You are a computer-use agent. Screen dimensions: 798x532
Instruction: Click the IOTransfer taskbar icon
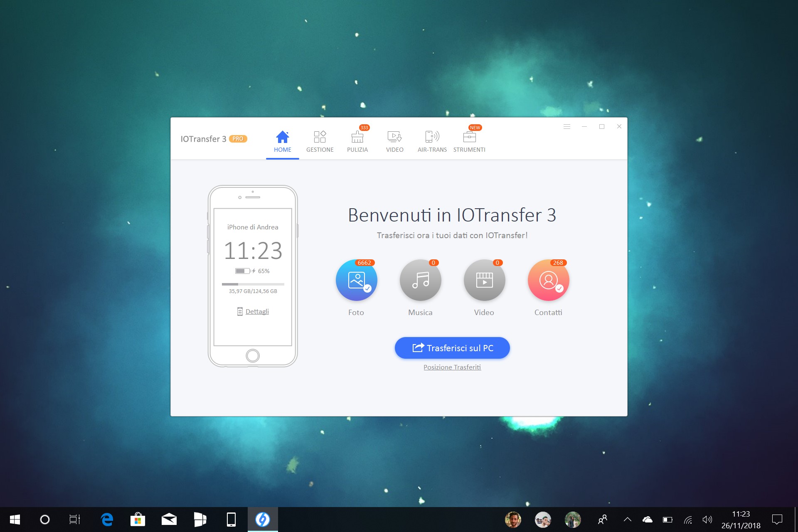tap(263, 520)
